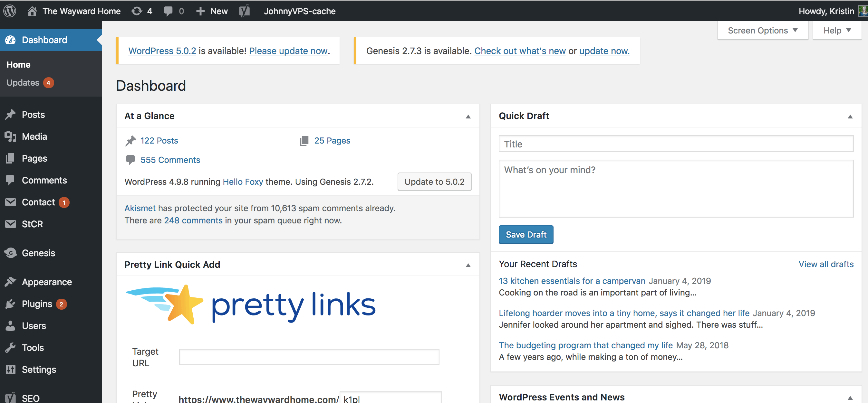This screenshot has width=868, height=403.
Task: Open the Updates submenu item
Action: [23, 83]
